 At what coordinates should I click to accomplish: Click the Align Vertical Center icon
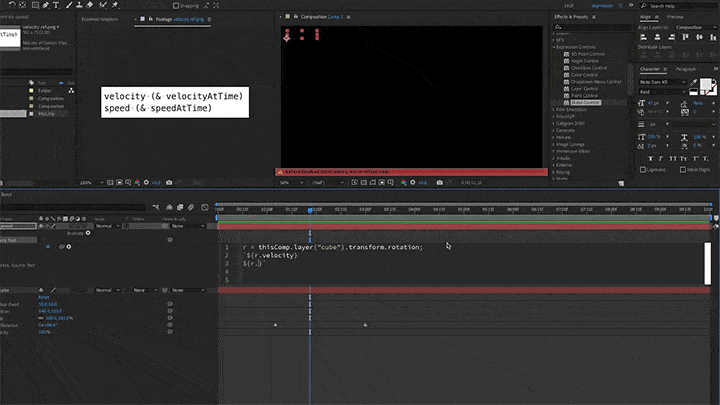pos(699,37)
